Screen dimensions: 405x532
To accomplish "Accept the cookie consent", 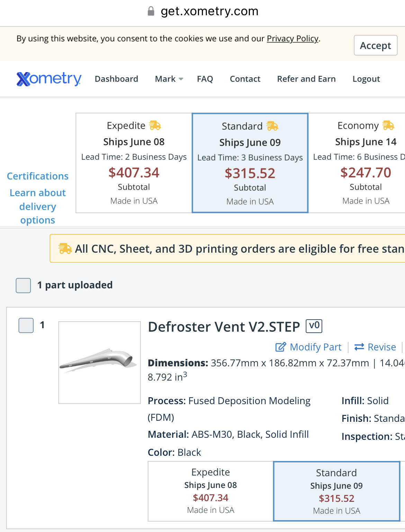I will (x=376, y=45).
